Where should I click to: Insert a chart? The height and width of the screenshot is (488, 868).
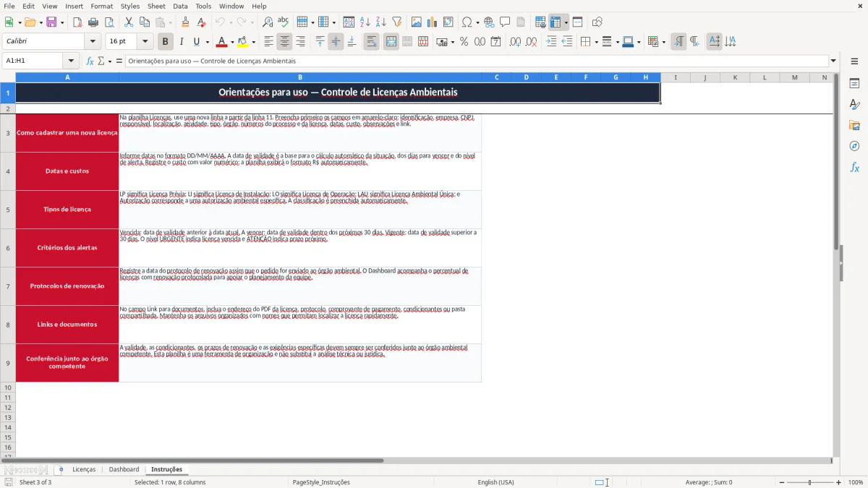coord(433,22)
